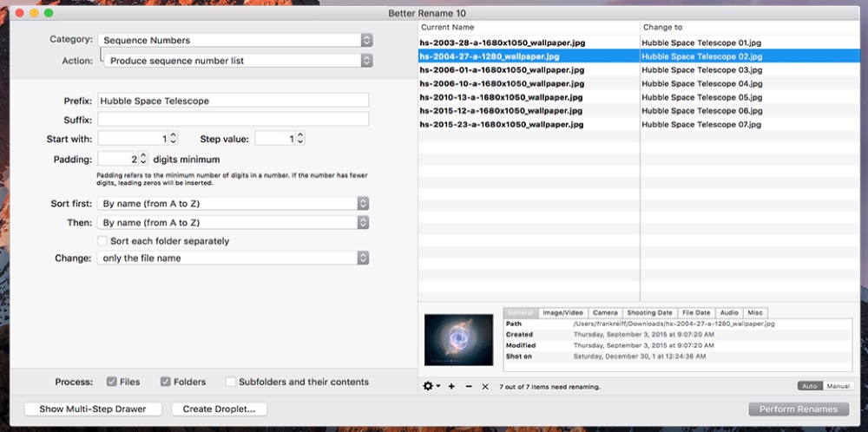Image resolution: width=868 pixels, height=432 pixels.
Task: Switch to the Image/Video tab
Action: pos(562,313)
